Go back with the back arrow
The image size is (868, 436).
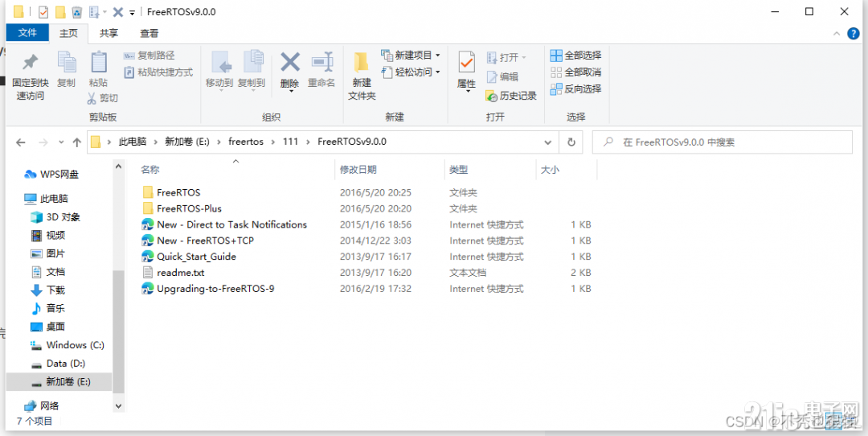(20, 142)
